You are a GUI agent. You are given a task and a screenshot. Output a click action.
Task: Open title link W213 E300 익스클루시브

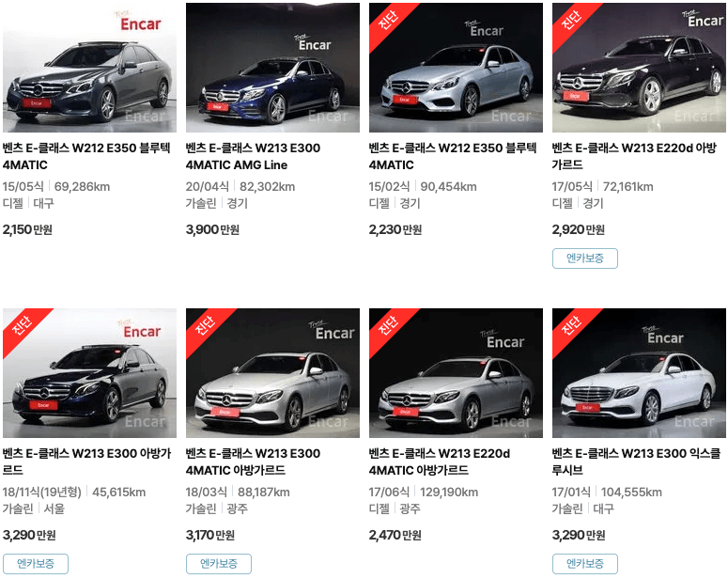click(x=636, y=462)
